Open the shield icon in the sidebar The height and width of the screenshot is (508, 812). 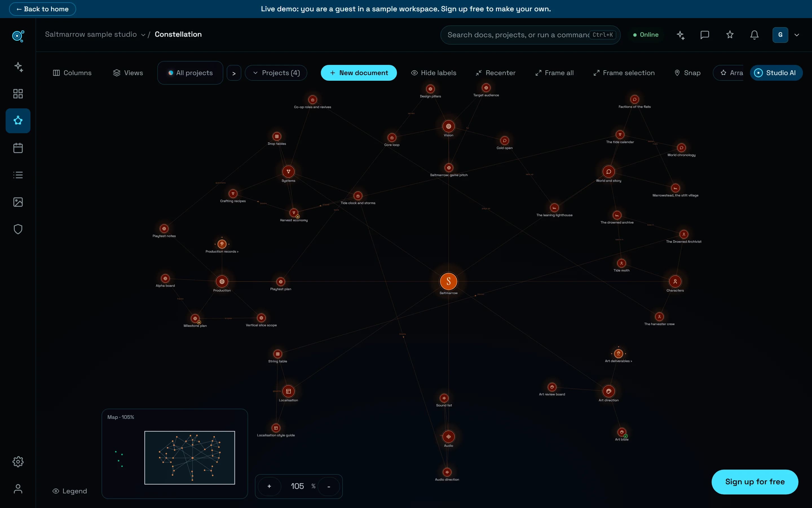(x=18, y=229)
